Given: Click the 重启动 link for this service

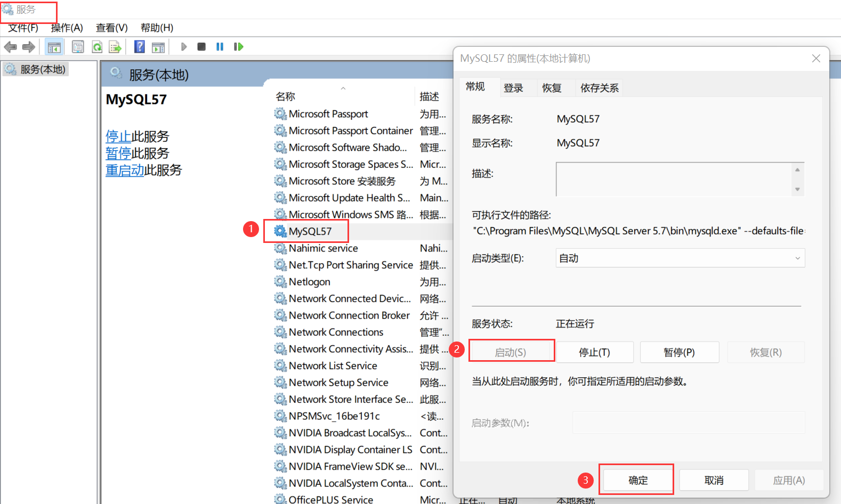Looking at the screenshot, I should coord(125,170).
